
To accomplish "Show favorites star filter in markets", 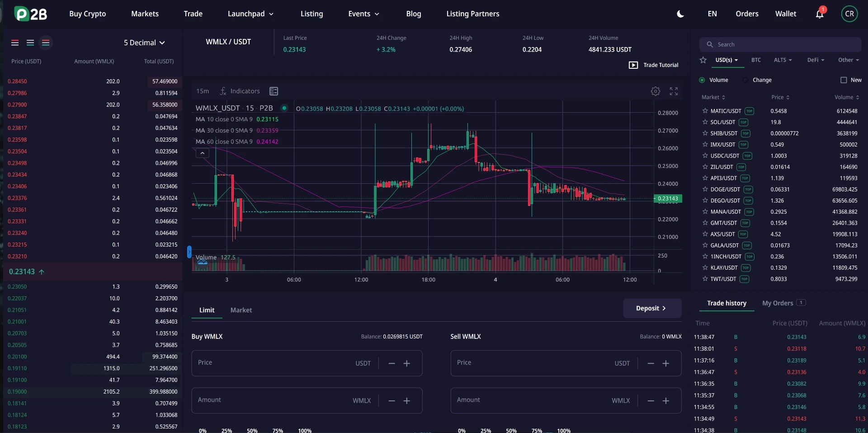I will click(703, 60).
